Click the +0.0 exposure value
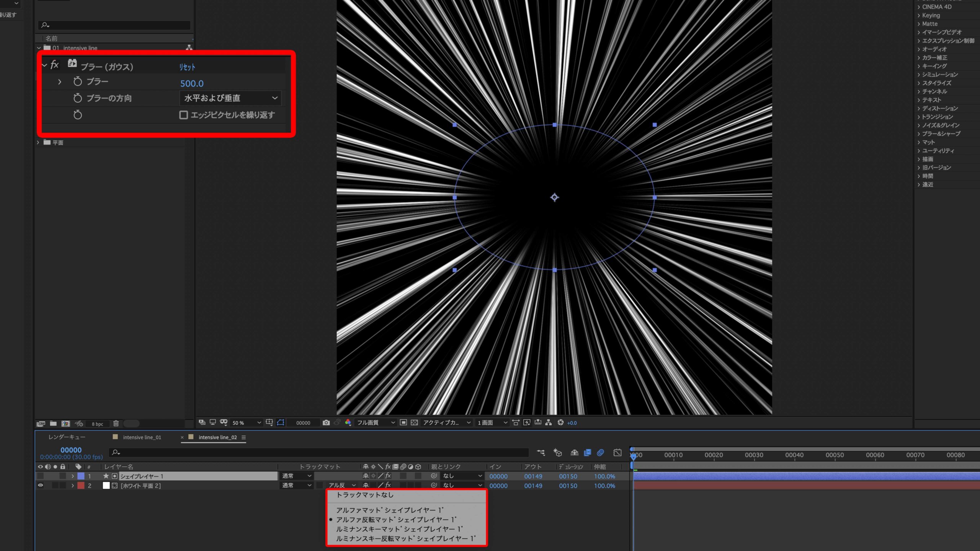 (572, 423)
